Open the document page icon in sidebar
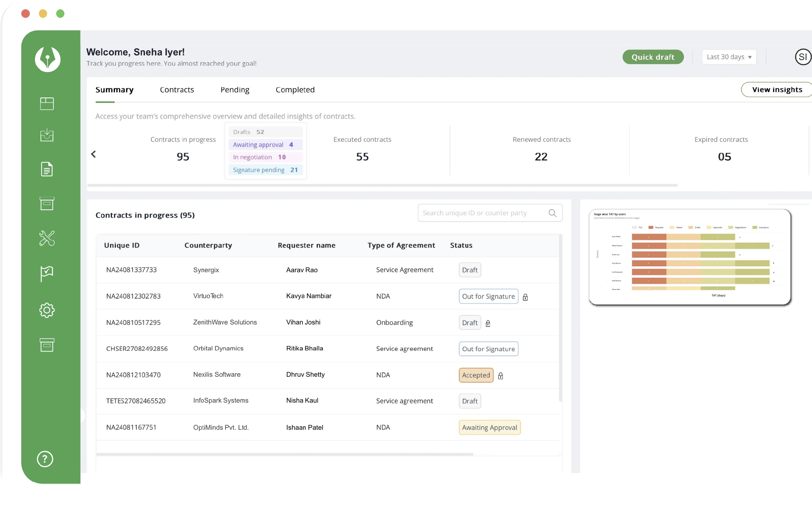Viewport: 812px width, 526px height. pyautogui.click(x=47, y=169)
